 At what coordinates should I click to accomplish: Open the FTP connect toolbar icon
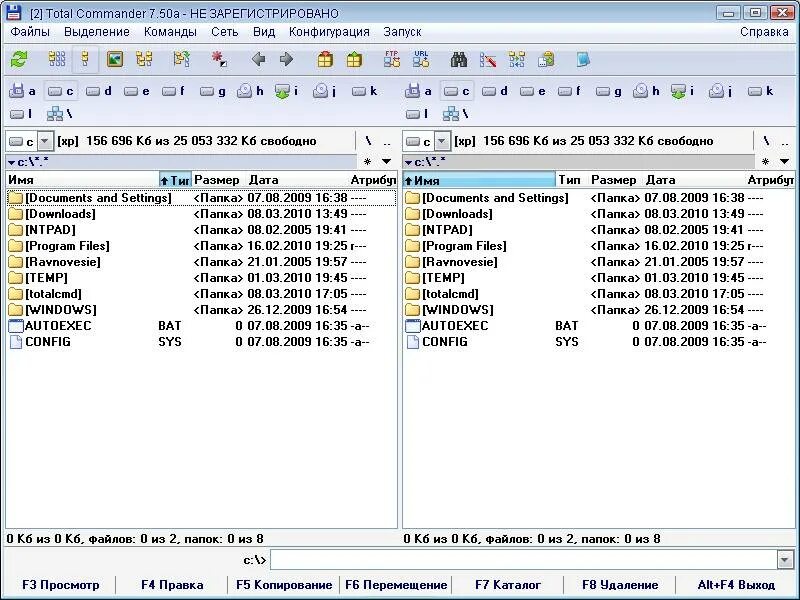(x=392, y=60)
